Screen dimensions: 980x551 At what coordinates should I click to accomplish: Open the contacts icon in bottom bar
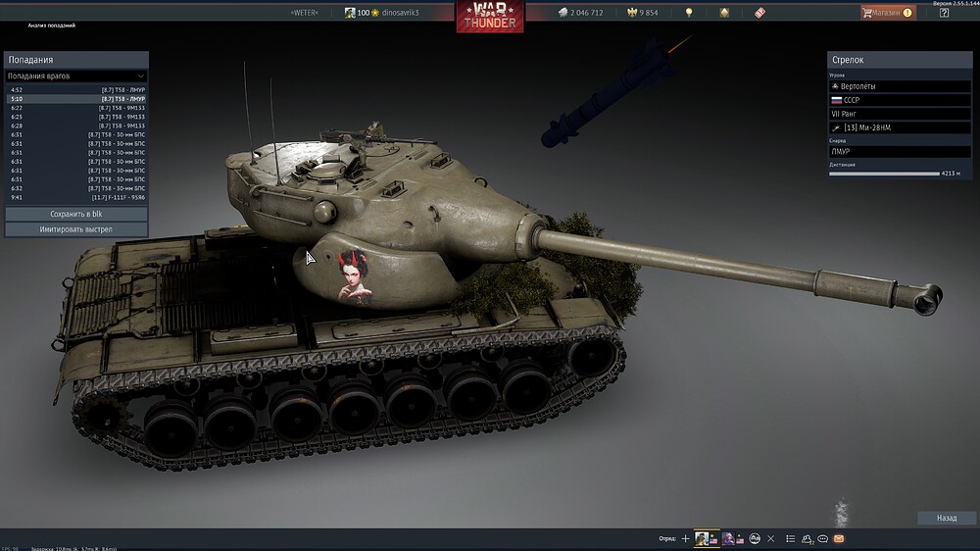(807, 538)
